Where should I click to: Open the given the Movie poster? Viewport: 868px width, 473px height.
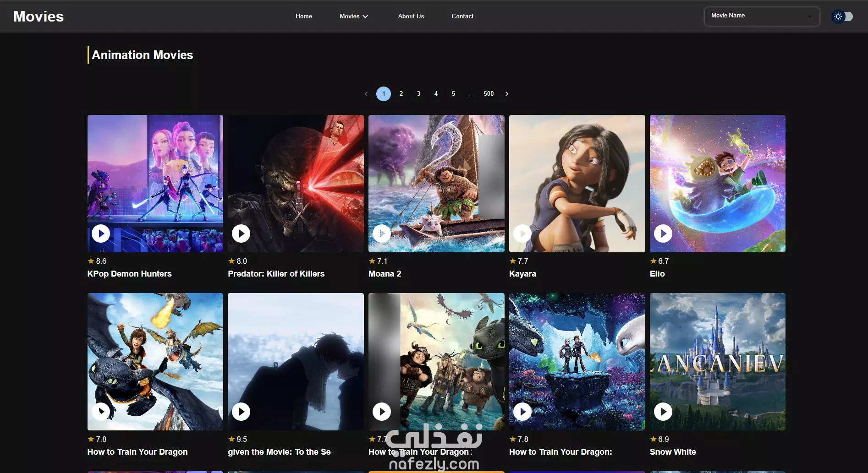coord(296,362)
